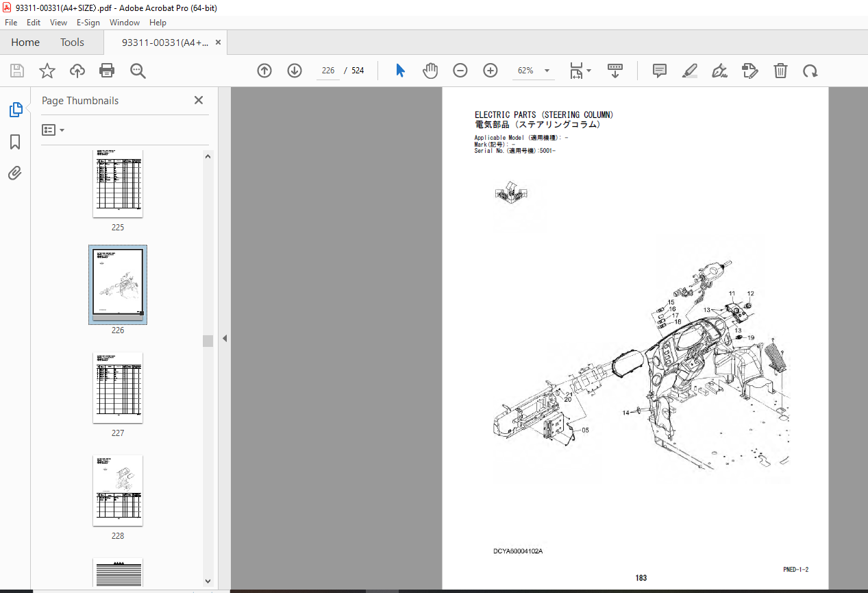The height and width of the screenshot is (593, 868).
Task: Zoom in with the plus icon
Action: coord(490,71)
